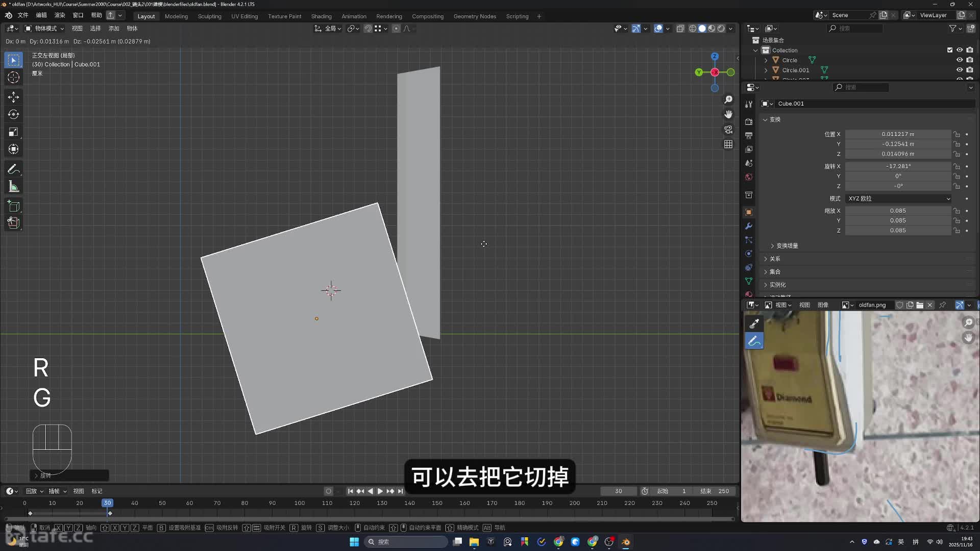Click the Scale X value field

click(898, 211)
